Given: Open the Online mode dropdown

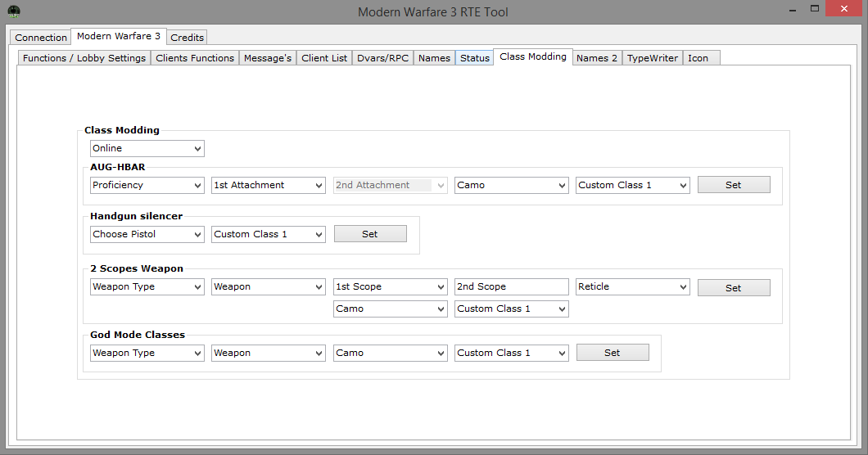Looking at the screenshot, I should coord(147,148).
